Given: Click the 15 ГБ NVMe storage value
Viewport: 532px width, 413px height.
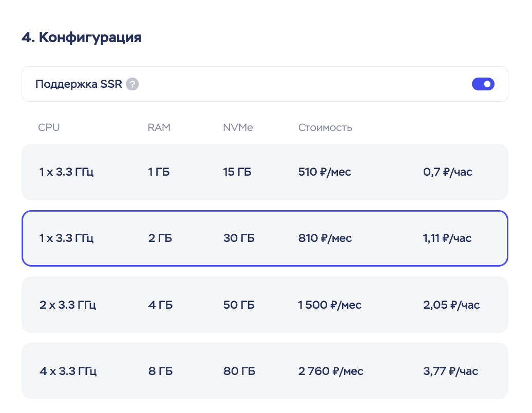Looking at the screenshot, I should 237,172.
